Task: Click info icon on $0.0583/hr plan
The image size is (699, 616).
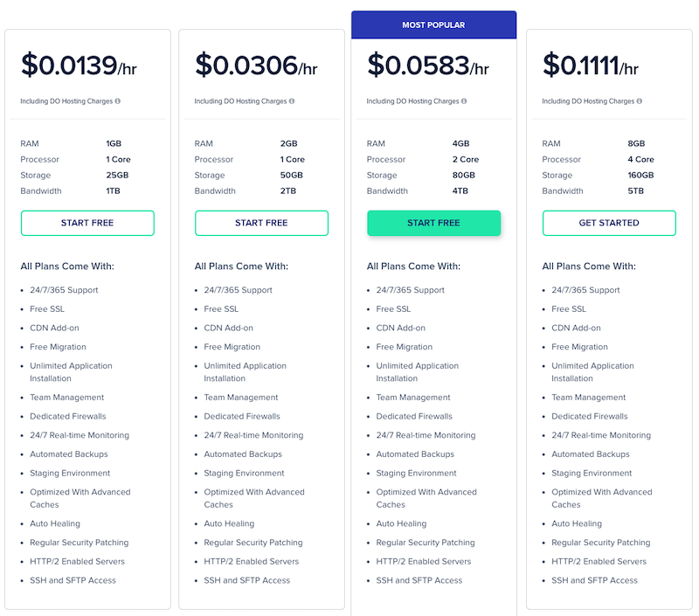Action: 464,101
